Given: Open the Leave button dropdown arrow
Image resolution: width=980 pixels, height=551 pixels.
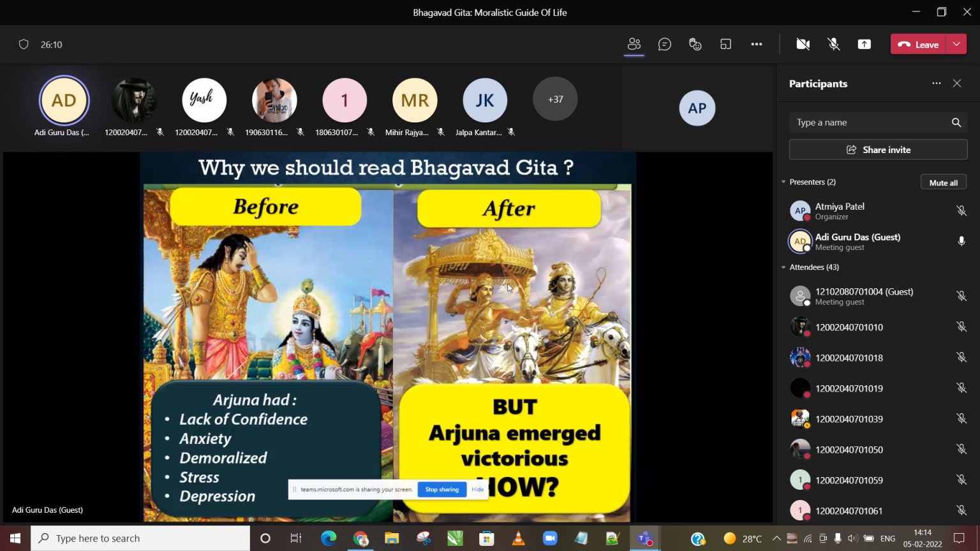Looking at the screenshot, I should point(956,44).
